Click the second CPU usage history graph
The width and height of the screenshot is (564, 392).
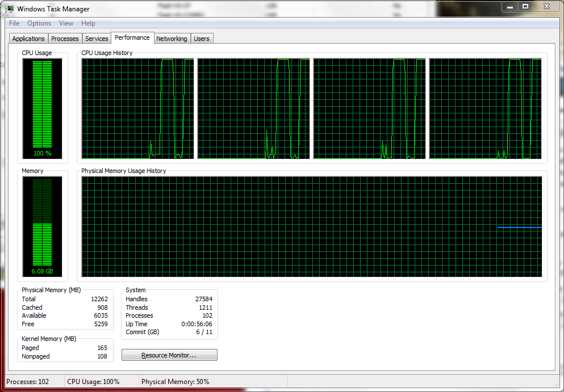253,108
